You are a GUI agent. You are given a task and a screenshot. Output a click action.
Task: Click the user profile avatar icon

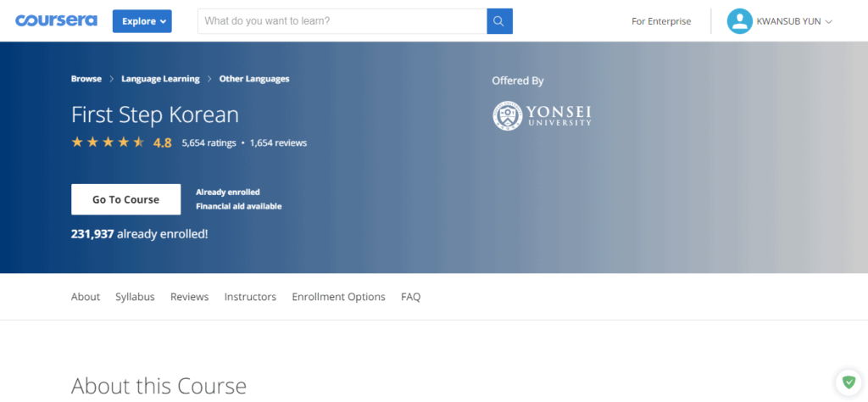pos(739,21)
